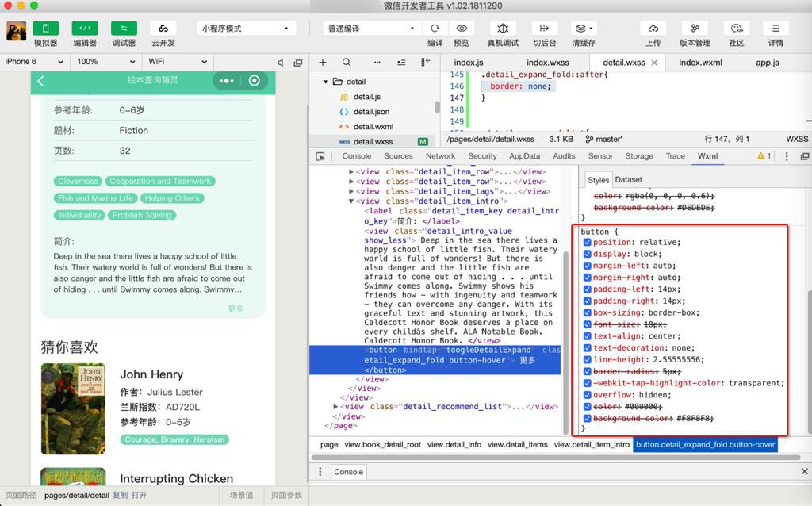812x506 pixels.
Task: Switch to the app.js editor tab
Action: pos(768,63)
